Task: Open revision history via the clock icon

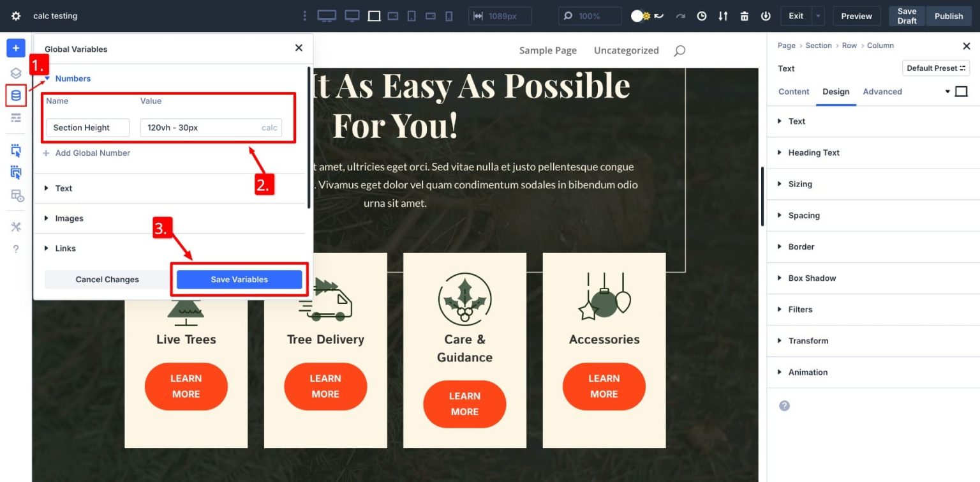Action: 702,15
